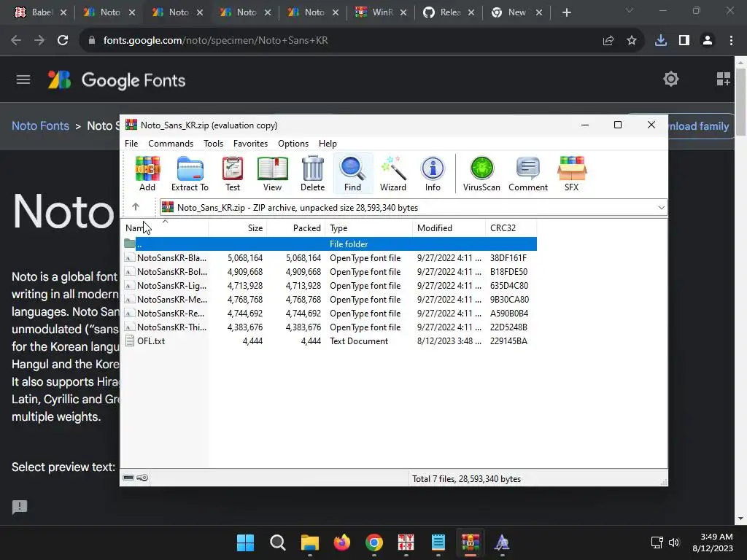The image size is (747, 560).
Task: Click Download family button
Action: 698,126
